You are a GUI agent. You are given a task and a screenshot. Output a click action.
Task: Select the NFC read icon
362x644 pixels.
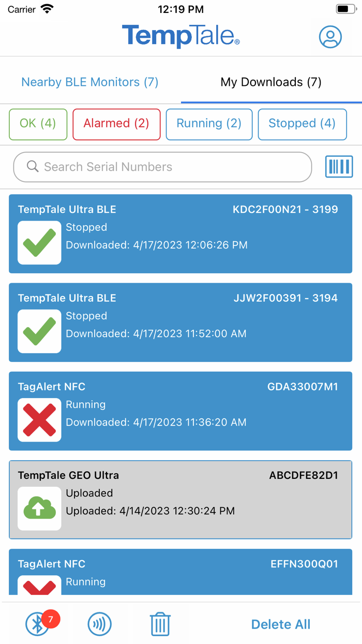(x=99, y=624)
